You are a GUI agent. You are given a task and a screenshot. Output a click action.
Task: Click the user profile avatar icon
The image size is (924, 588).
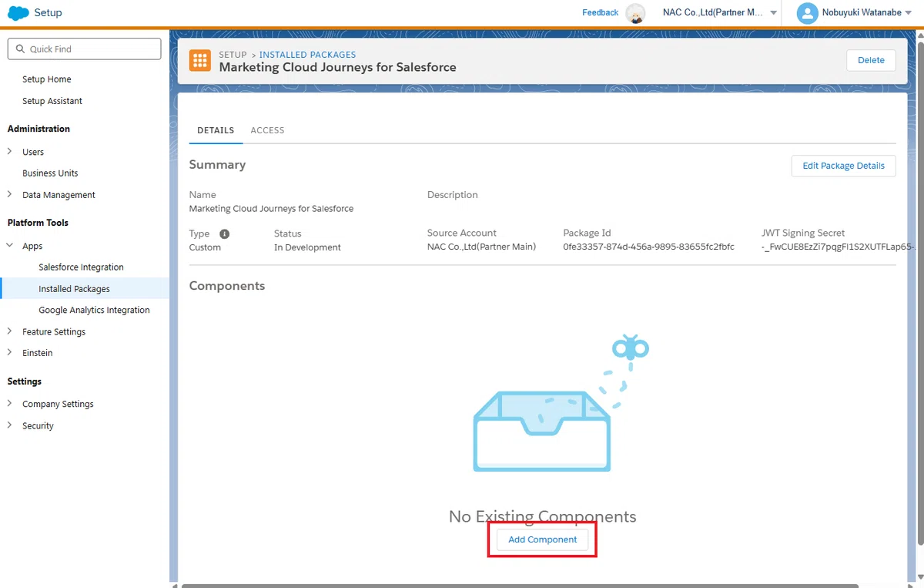[807, 13]
